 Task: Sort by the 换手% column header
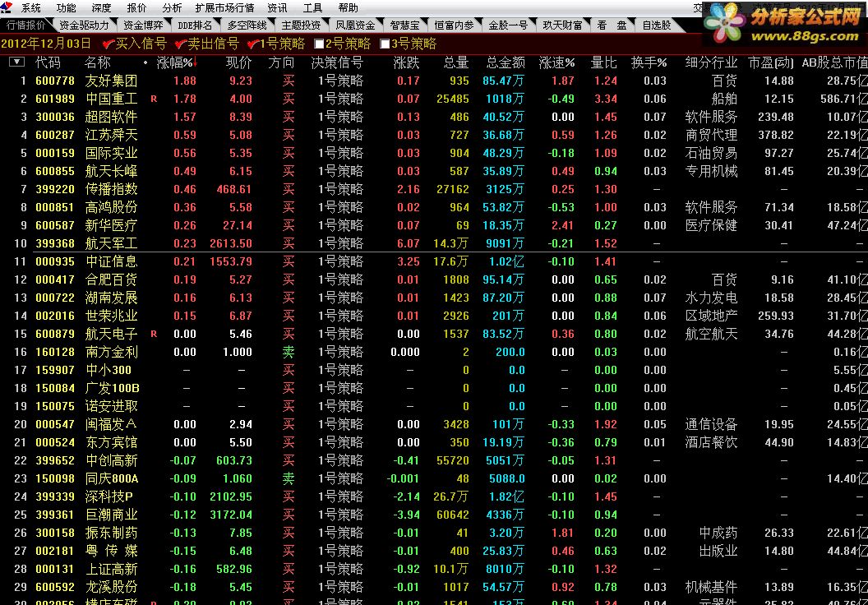[649, 62]
